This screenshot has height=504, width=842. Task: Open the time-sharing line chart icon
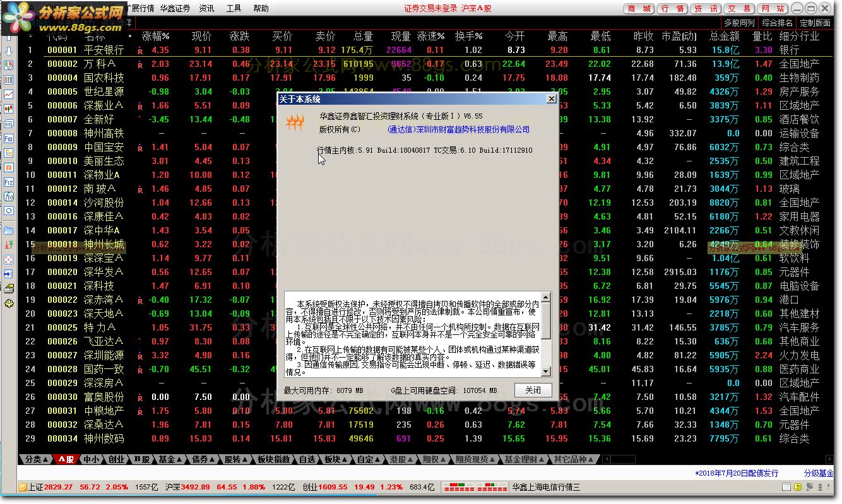tap(8, 94)
